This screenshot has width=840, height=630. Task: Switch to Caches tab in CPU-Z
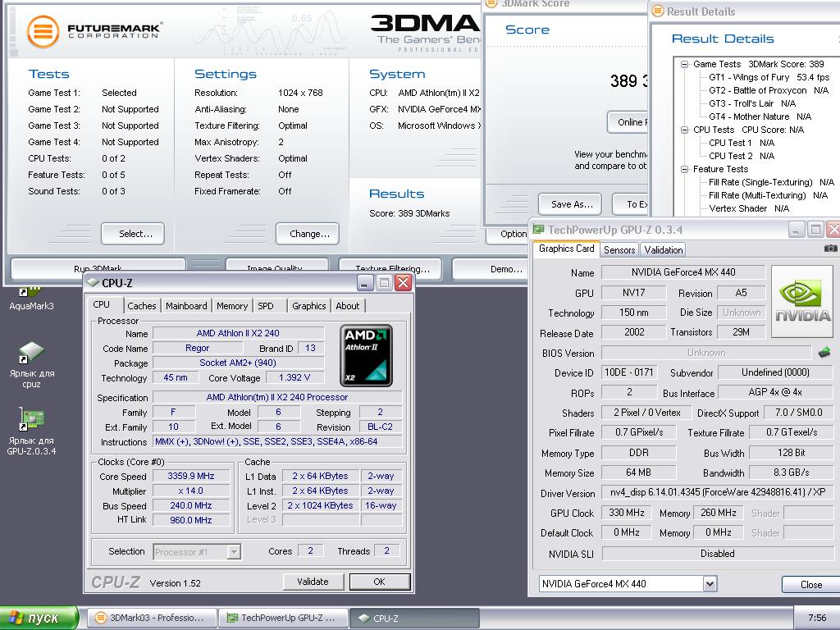click(142, 306)
